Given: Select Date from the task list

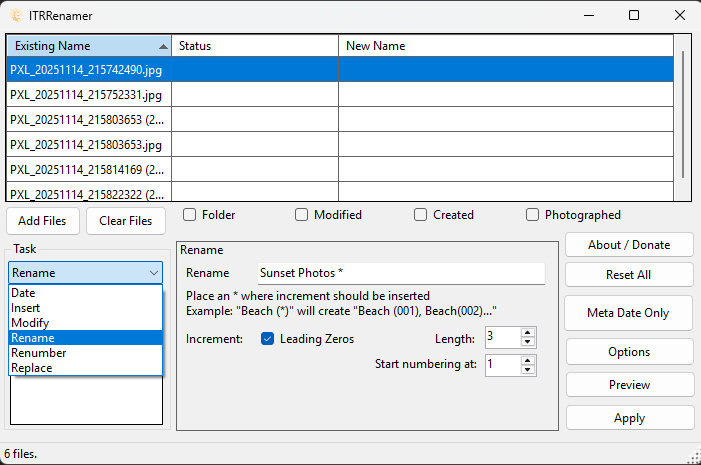Looking at the screenshot, I should coord(24,293).
